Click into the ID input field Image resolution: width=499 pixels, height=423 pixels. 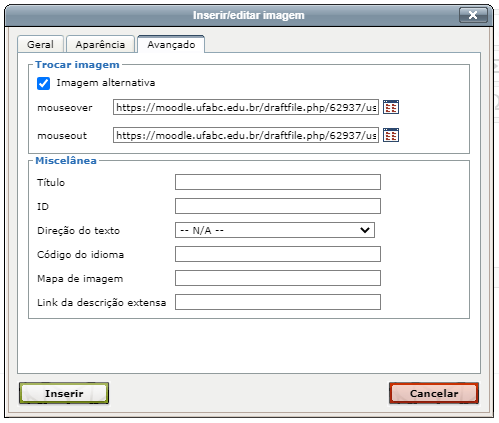278,206
